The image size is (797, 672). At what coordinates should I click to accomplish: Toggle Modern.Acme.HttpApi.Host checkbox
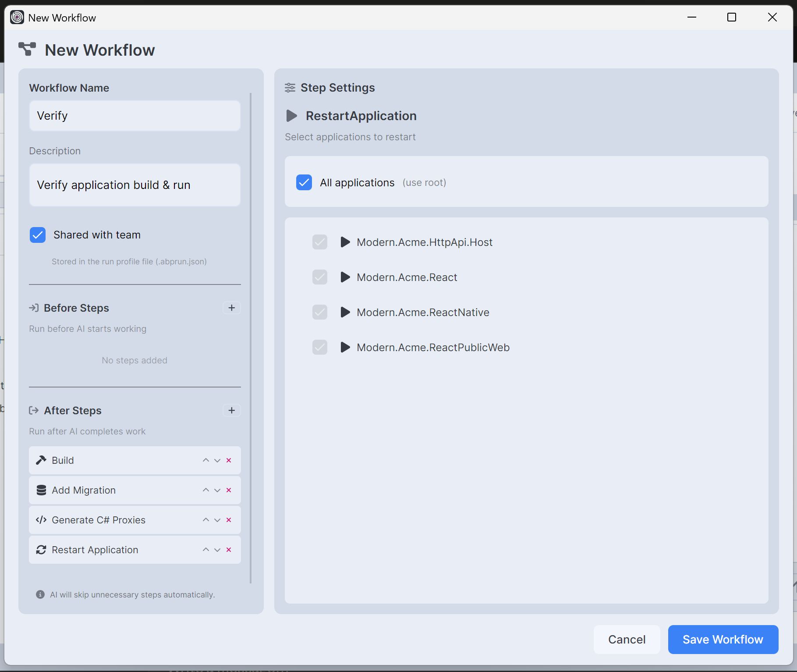point(320,242)
